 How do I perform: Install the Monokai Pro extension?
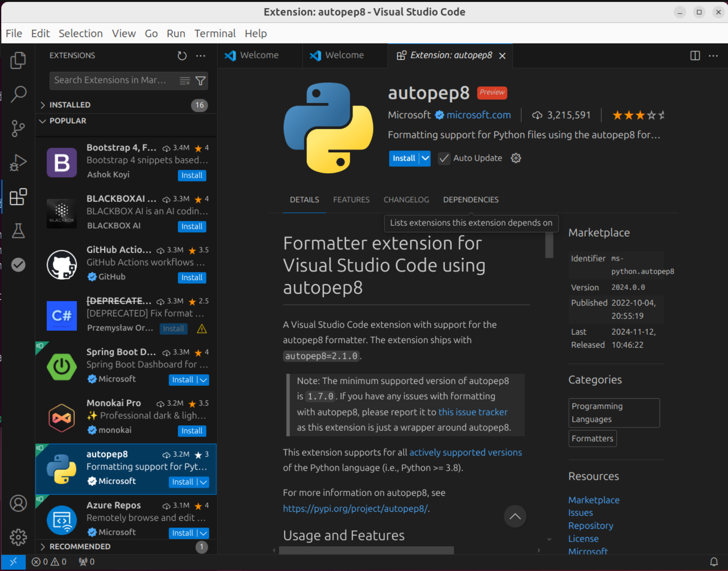pyautogui.click(x=192, y=430)
